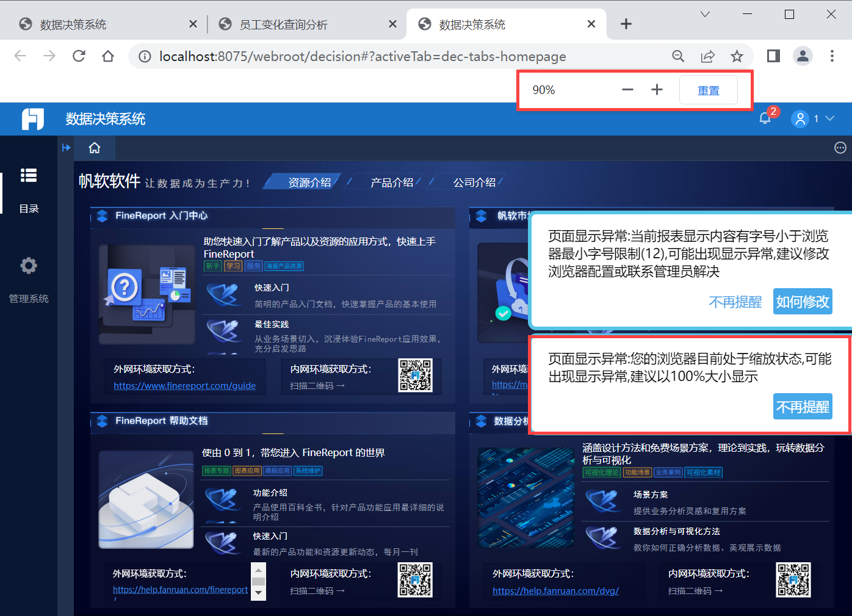The height and width of the screenshot is (616, 852).
Task: Click the scroll up arrow beside finereport link
Action: 259,570
